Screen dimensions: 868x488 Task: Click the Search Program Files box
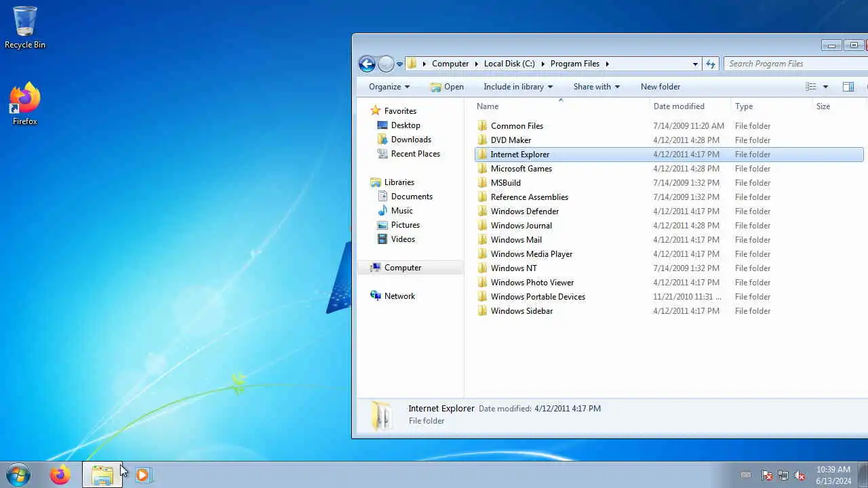pos(795,64)
